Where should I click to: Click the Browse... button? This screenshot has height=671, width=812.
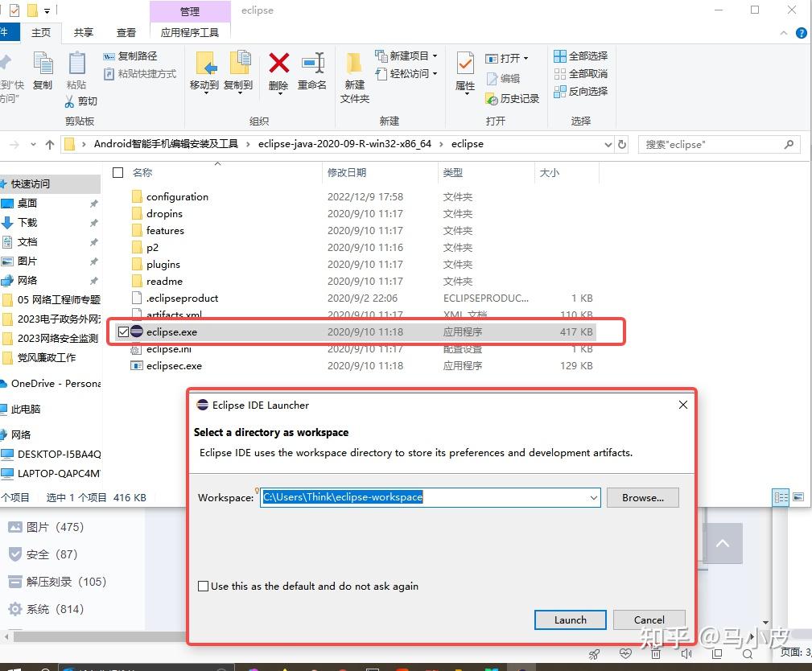[x=643, y=497]
